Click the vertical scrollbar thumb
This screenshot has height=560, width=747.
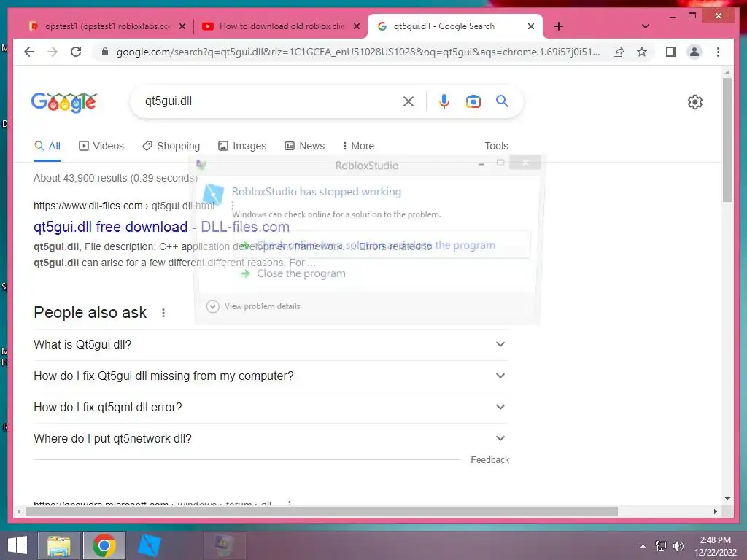click(727, 140)
